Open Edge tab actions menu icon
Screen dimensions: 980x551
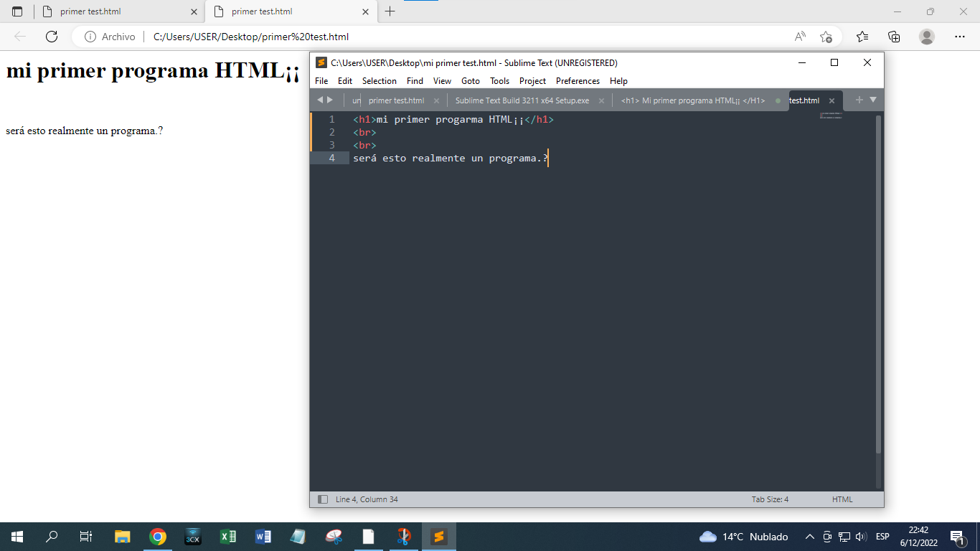[x=17, y=11]
